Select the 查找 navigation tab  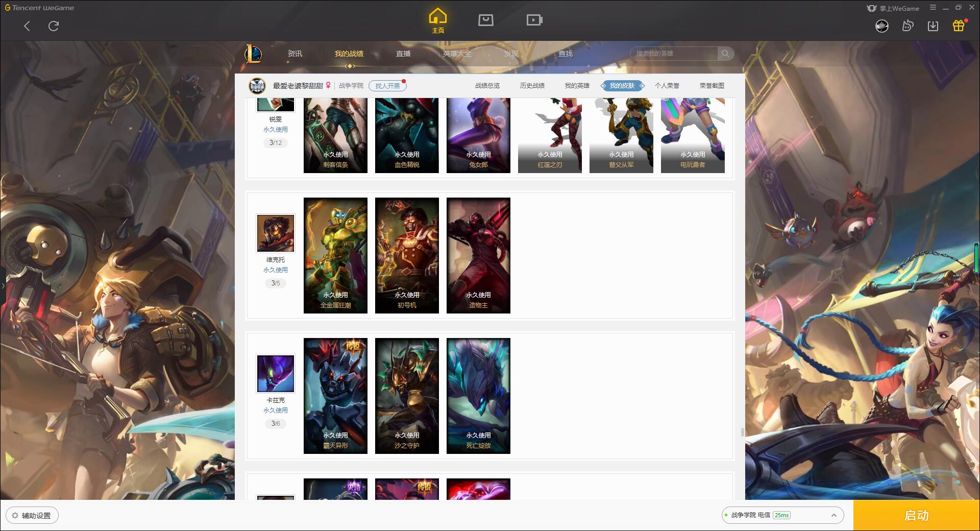pos(566,54)
